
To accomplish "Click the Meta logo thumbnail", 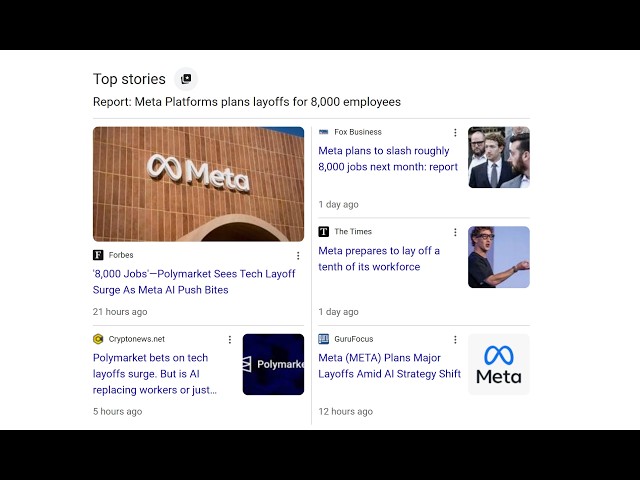I will click(499, 364).
